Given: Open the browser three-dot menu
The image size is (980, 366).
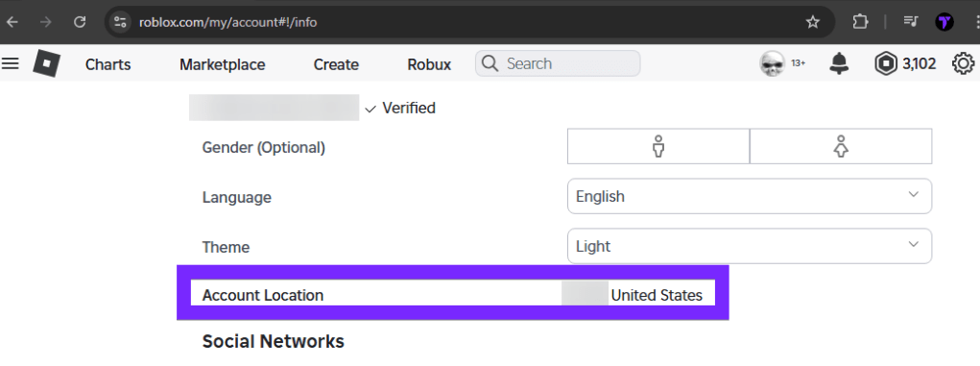Looking at the screenshot, I should tap(977, 22).
